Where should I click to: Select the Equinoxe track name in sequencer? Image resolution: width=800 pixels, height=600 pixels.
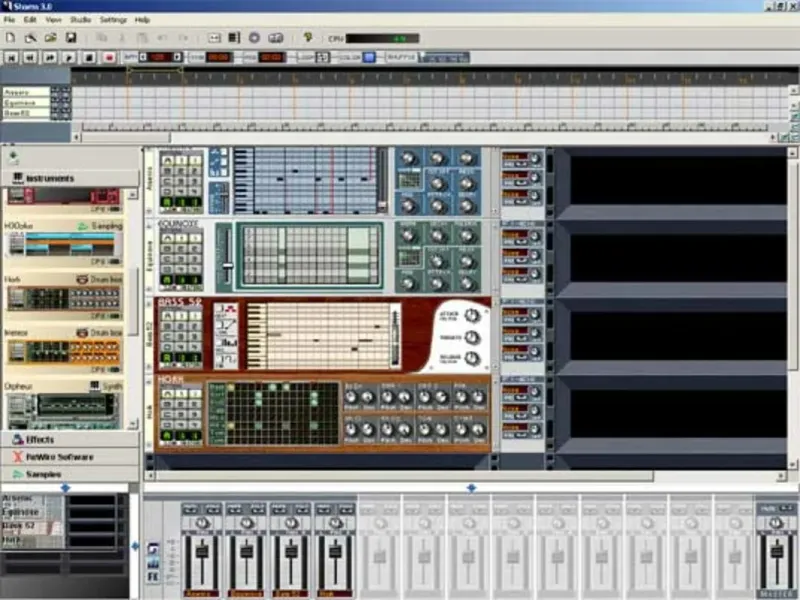click(26, 103)
